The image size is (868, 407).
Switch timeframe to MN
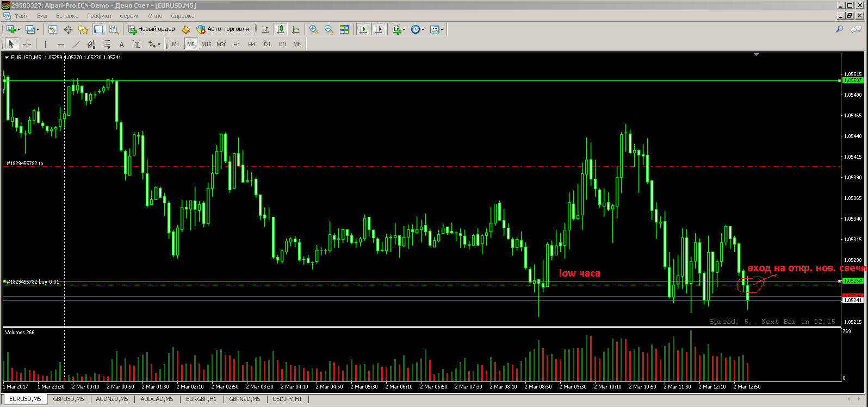pos(297,44)
